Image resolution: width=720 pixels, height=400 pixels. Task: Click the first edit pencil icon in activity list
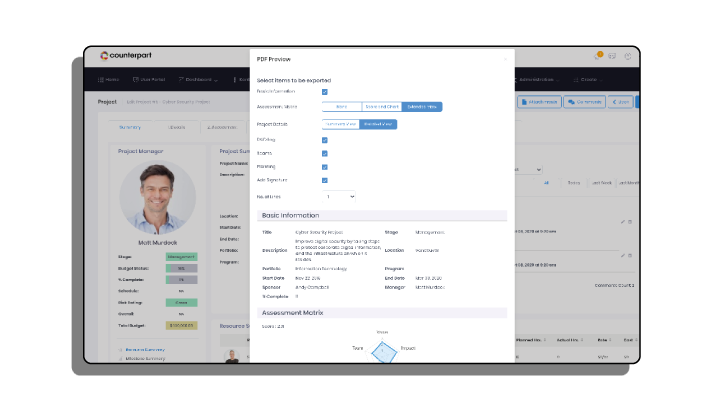(x=623, y=222)
